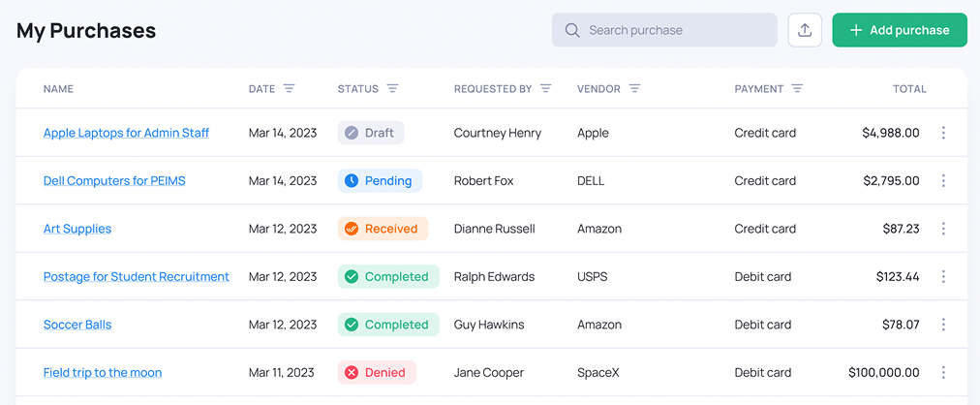The height and width of the screenshot is (405, 980).
Task: Open row options for Apple Laptops purchase
Action: [943, 133]
